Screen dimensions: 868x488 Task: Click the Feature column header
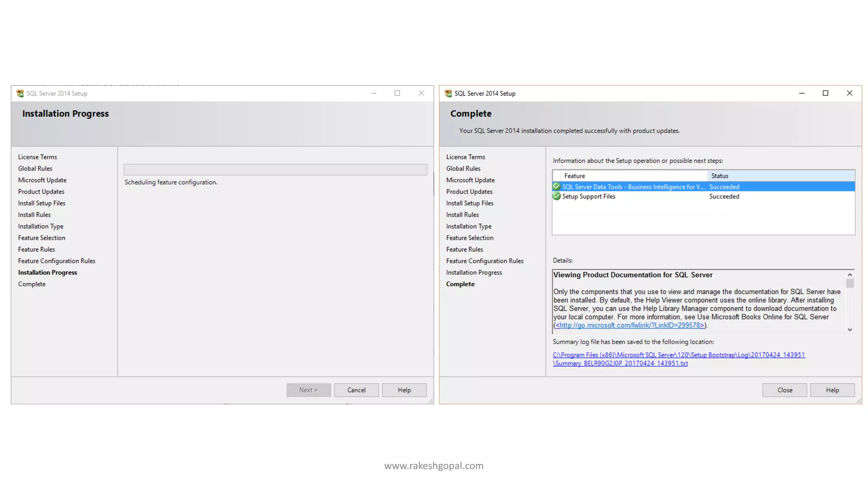pos(574,176)
